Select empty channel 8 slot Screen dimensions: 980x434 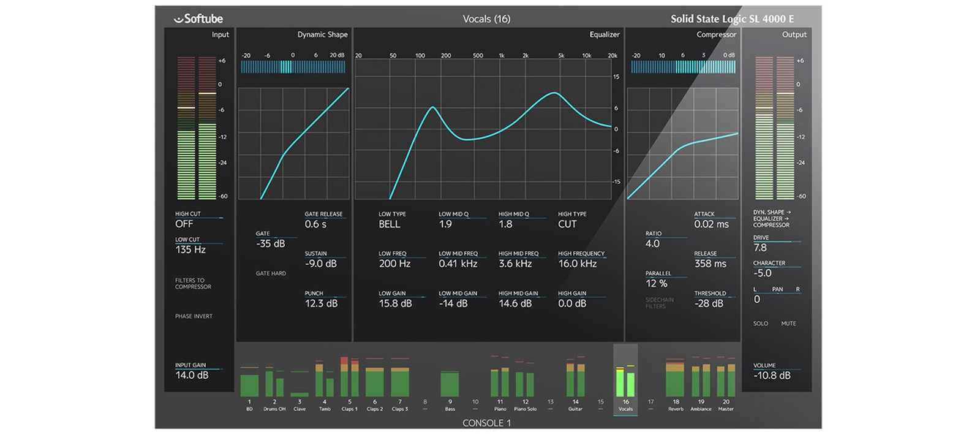[425, 405]
